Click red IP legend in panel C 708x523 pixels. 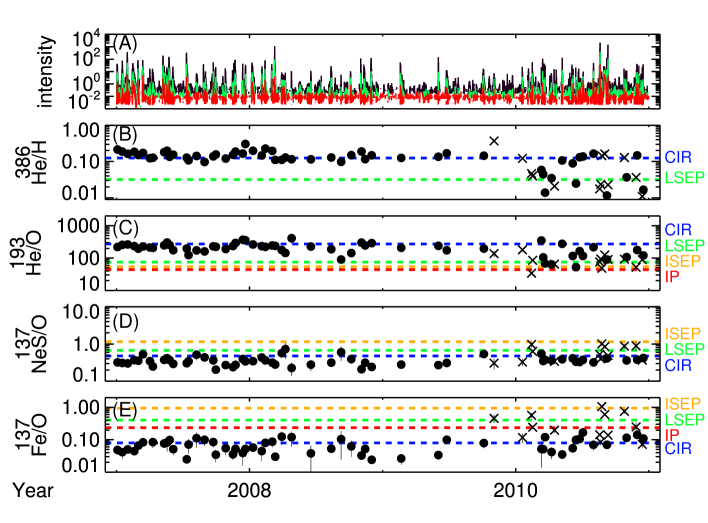tap(672, 276)
